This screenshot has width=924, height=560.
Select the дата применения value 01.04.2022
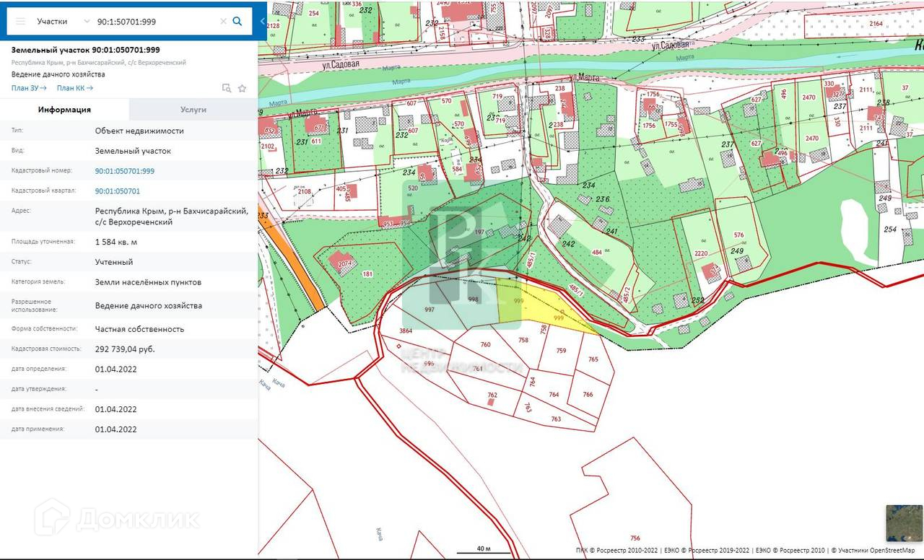point(116,429)
